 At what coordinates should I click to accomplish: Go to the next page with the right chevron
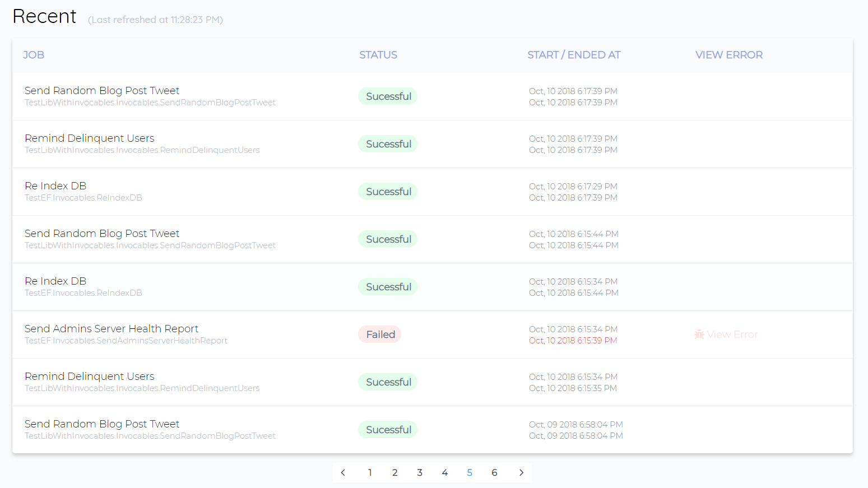click(521, 472)
